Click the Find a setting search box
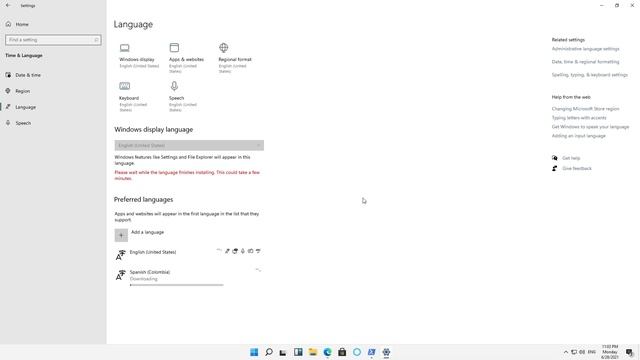640x360 pixels. [x=53, y=40]
